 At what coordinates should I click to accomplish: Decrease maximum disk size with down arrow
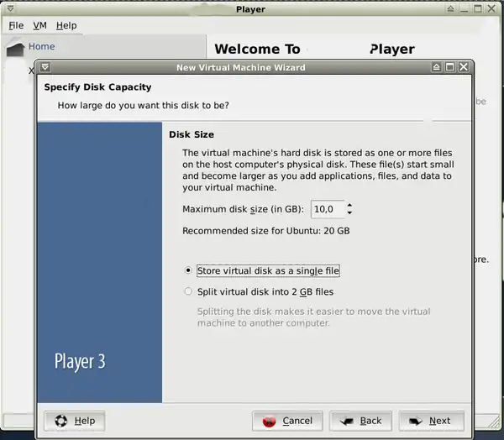[x=349, y=212]
